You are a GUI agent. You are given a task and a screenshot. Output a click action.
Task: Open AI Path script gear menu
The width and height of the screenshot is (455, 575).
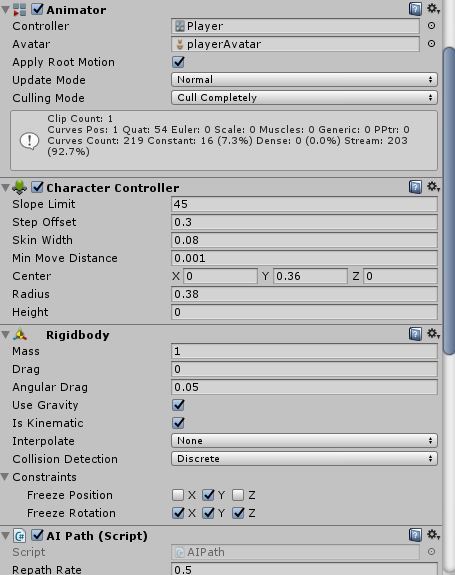tap(433, 535)
